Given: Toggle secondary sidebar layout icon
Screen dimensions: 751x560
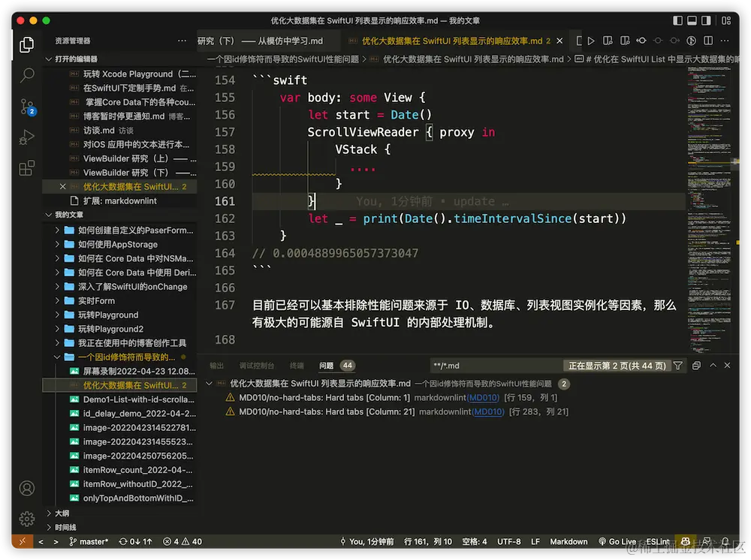Looking at the screenshot, I should (x=707, y=20).
